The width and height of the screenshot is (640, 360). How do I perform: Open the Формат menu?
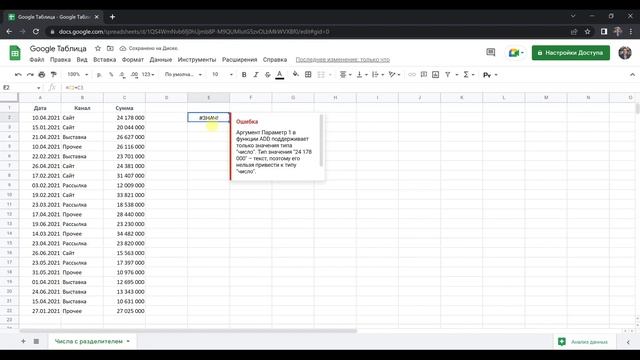[x=133, y=60]
